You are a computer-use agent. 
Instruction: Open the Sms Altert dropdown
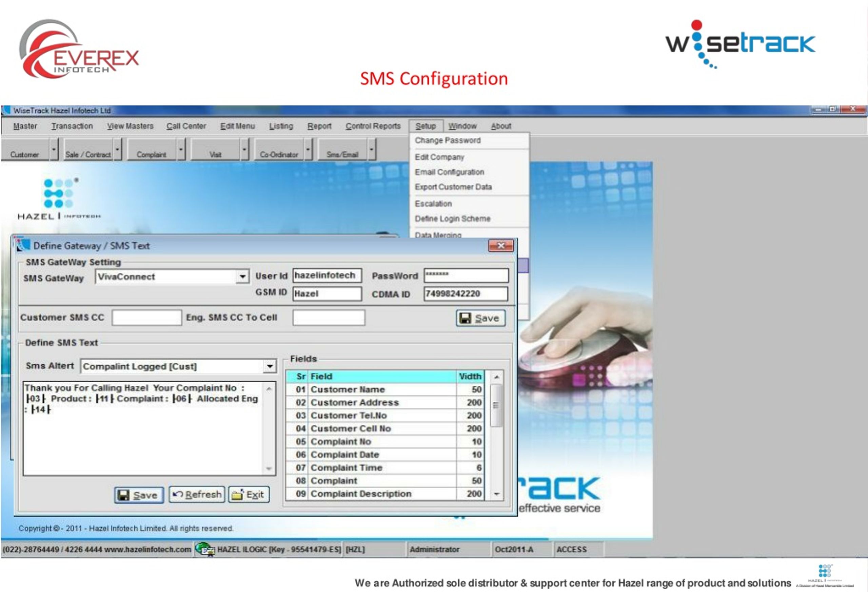click(270, 366)
